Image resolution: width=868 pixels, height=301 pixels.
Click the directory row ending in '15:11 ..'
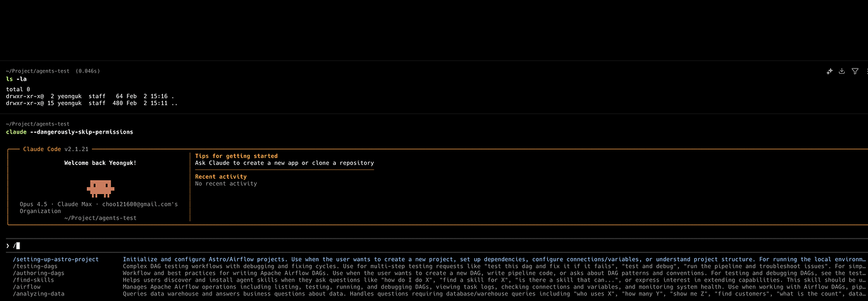[x=91, y=103]
